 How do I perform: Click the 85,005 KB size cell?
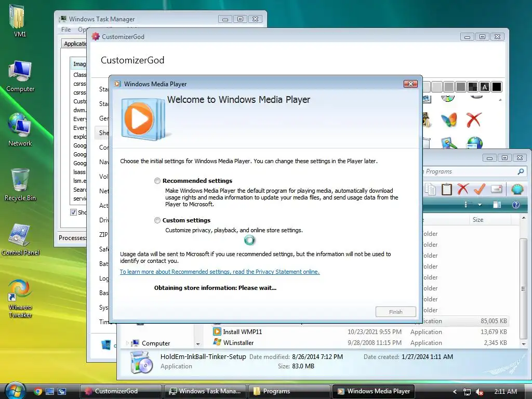point(494,321)
